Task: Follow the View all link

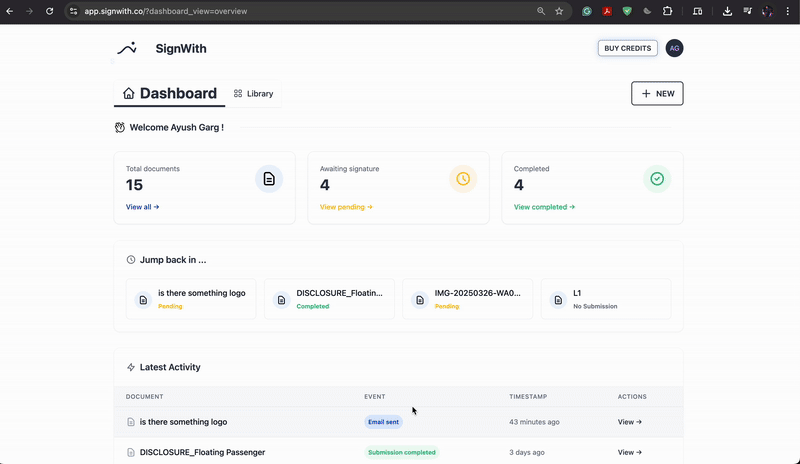Action: point(142,207)
